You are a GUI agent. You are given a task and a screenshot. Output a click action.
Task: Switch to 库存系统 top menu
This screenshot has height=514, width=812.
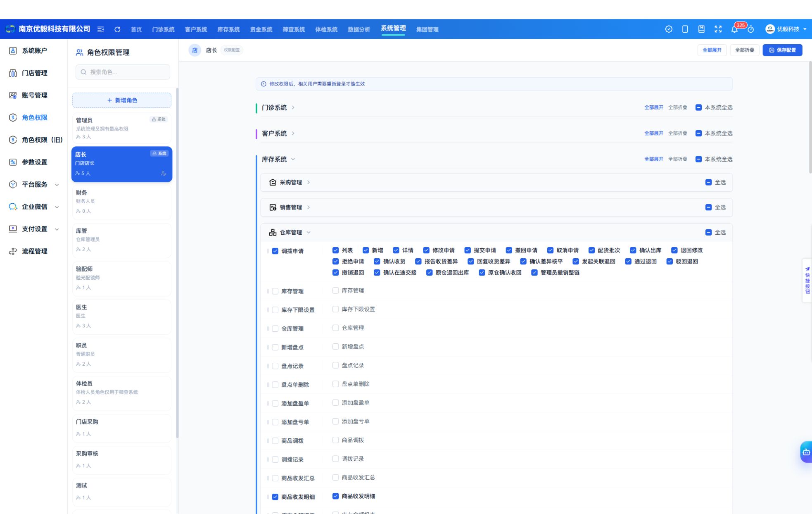pyautogui.click(x=228, y=29)
